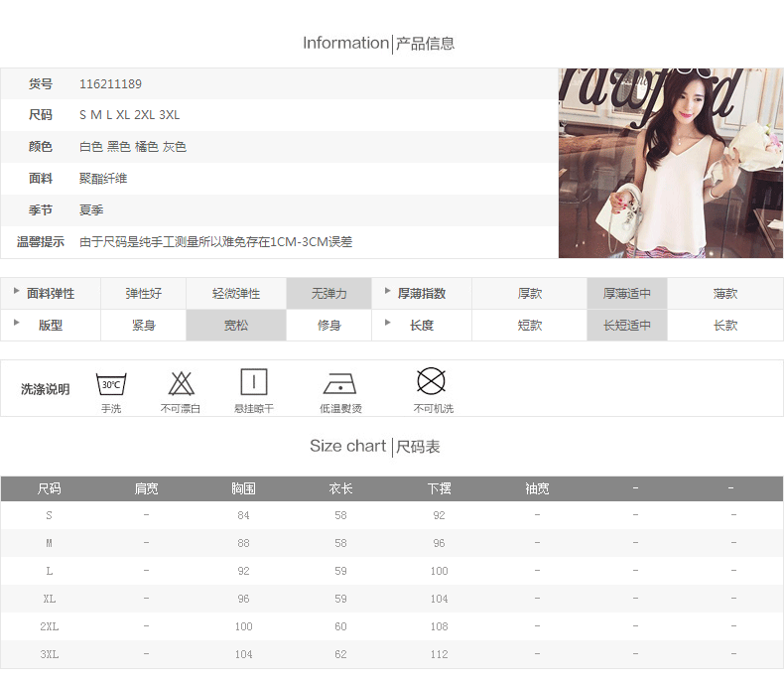Image resolution: width=784 pixels, height=681 pixels.
Task: Expand the 面料弹性 row arrow
Action: (17, 292)
